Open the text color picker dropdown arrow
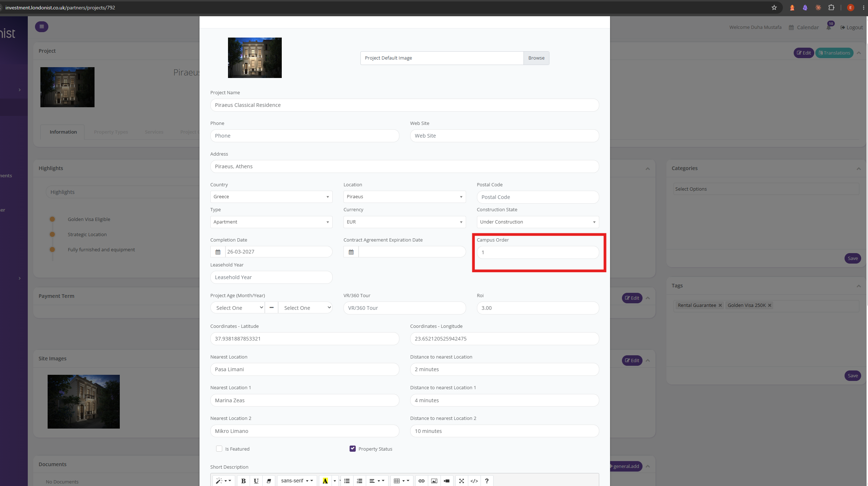This screenshot has height=486, width=868. coord(335,481)
